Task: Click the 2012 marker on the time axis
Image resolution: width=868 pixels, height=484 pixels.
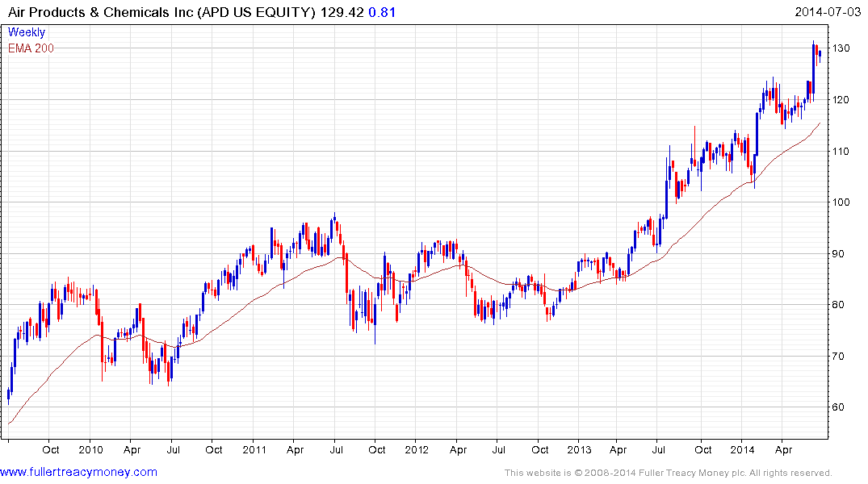Action: [x=417, y=449]
